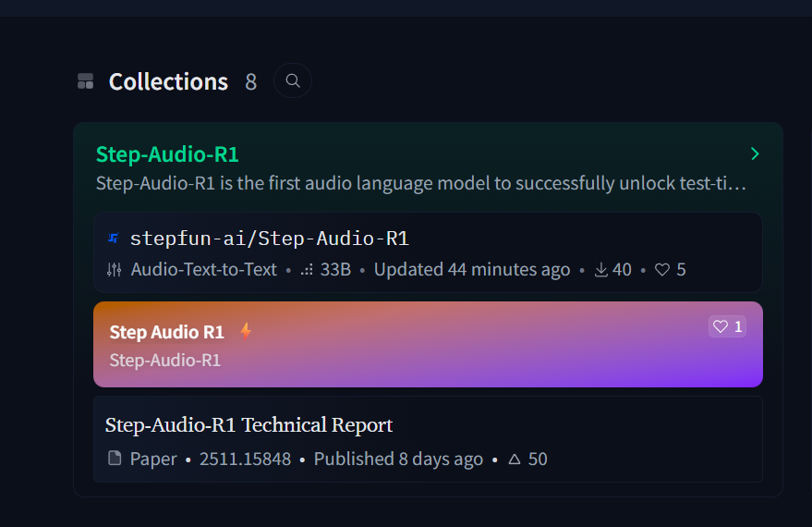Open the Step-Audio-R1 Technical Report paper
The image size is (812, 527).
(248, 425)
